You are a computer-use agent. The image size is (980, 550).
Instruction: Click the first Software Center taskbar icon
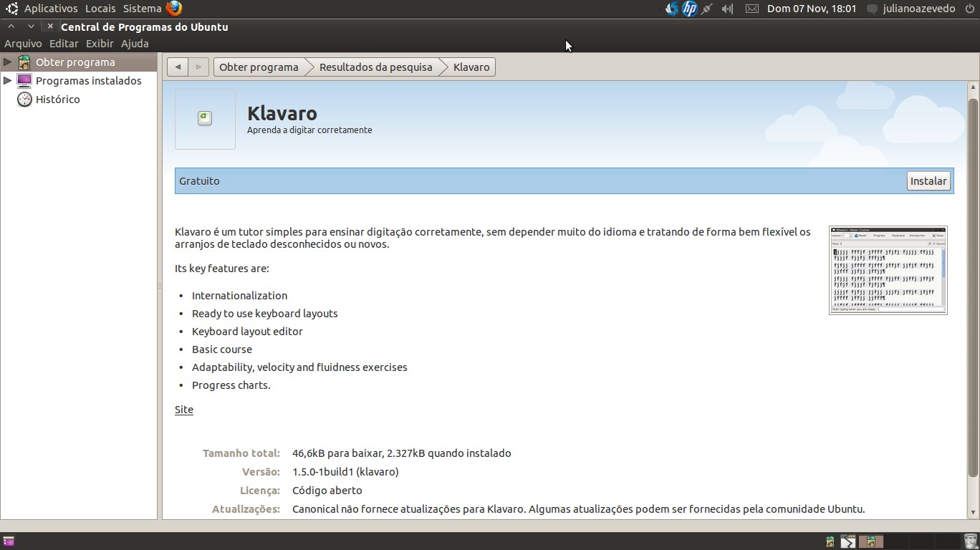830,541
